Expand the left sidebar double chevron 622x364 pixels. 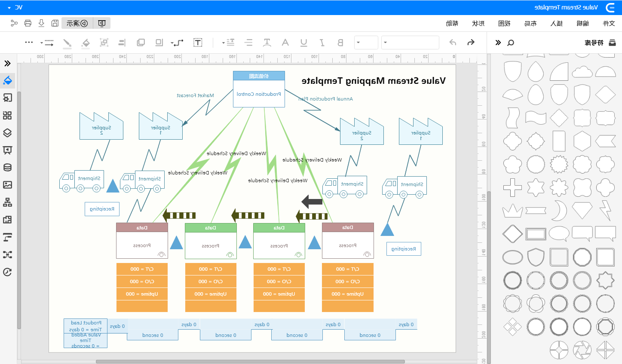(x=7, y=64)
